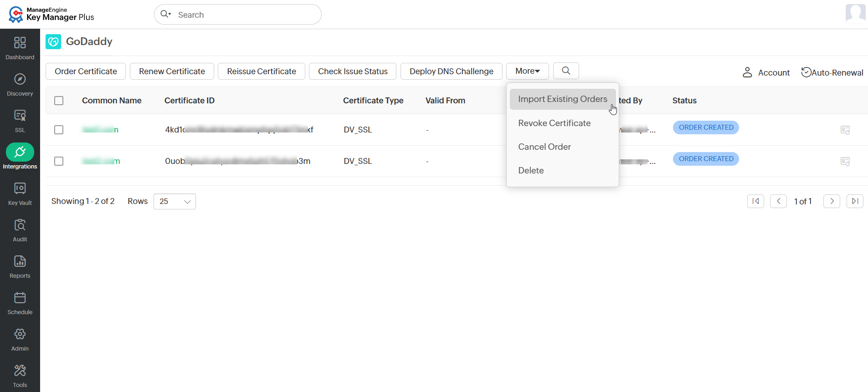Screen dimensions: 868x392
Task: Click the Deploy DNS Challenge button
Action: coord(452,71)
